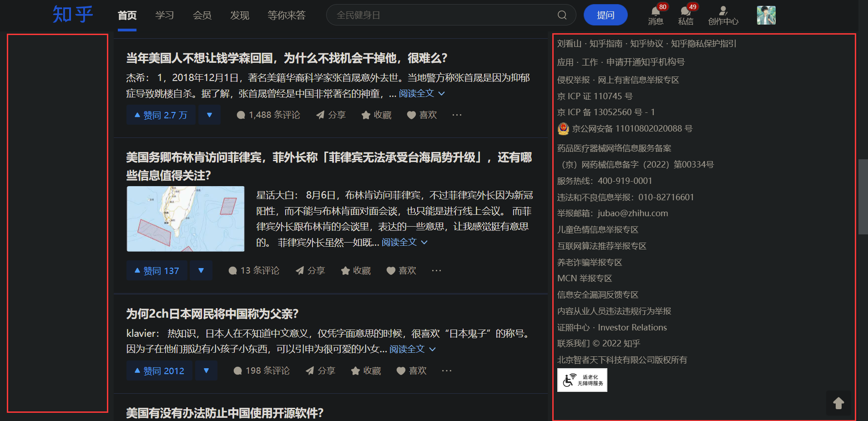Focus the 全民健身日 search field
This screenshot has width=868, height=421.
click(441, 15)
